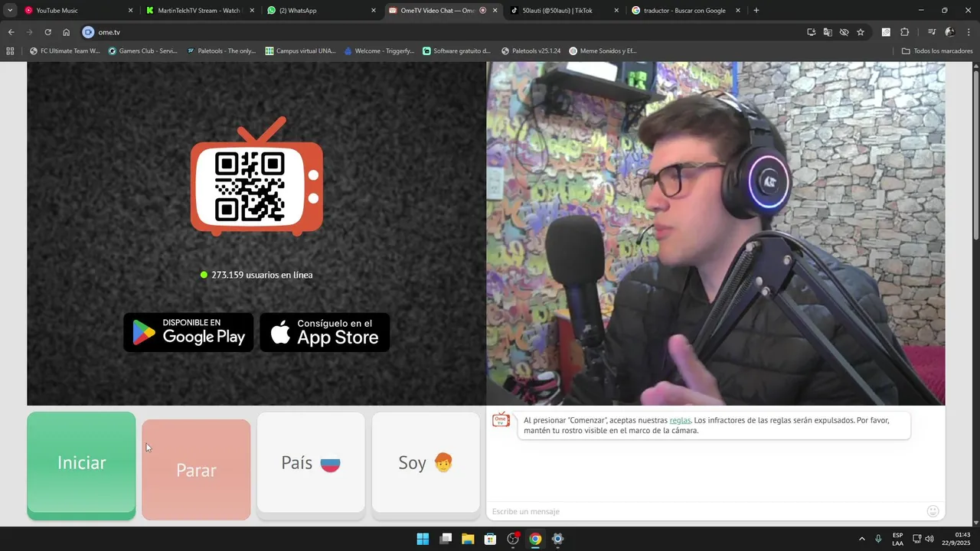
Task: Go back to the previous page
Action: click(x=11, y=32)
